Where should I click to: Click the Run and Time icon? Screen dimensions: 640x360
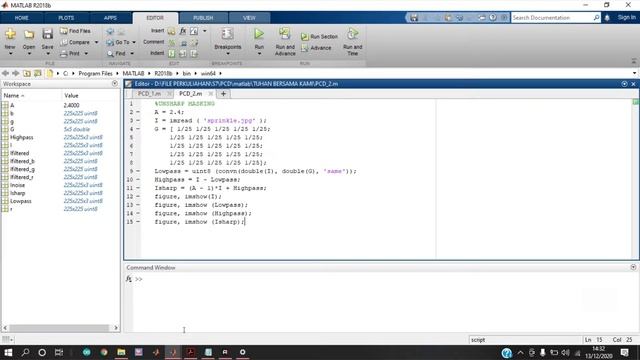[x=353, y=34]
